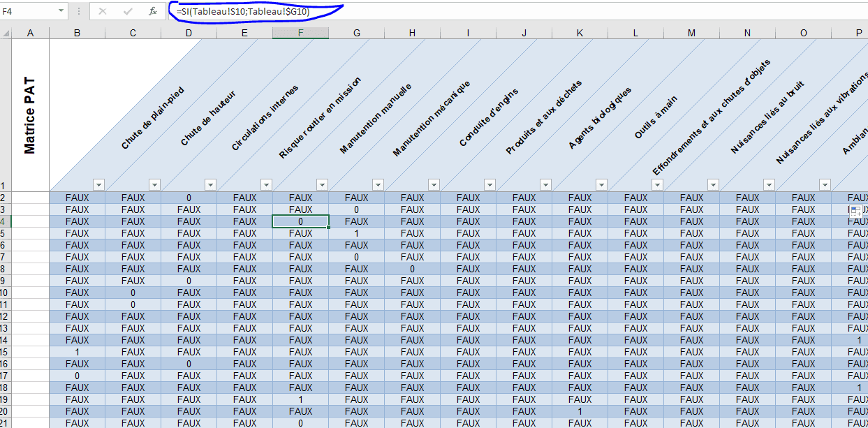The width and height of the screenshot is (868, 428).
Task: Click the three-dot handle beside Name Box
Action: point(79,12)
